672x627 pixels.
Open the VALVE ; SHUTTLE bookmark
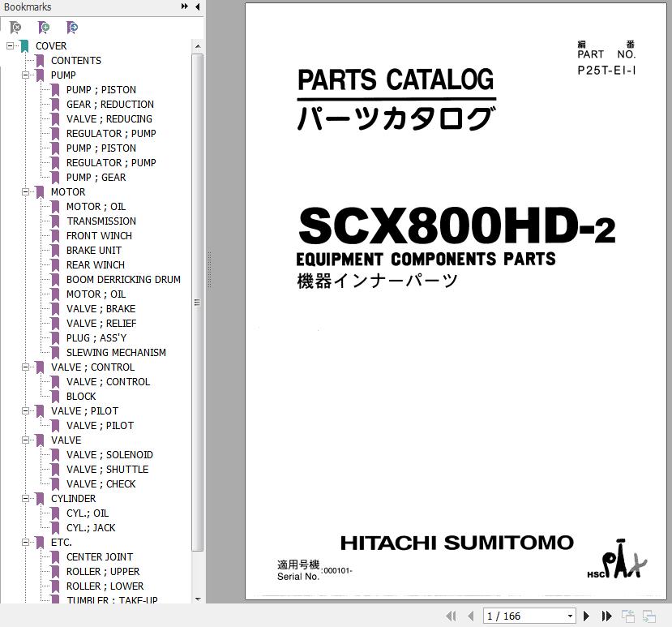107,469
